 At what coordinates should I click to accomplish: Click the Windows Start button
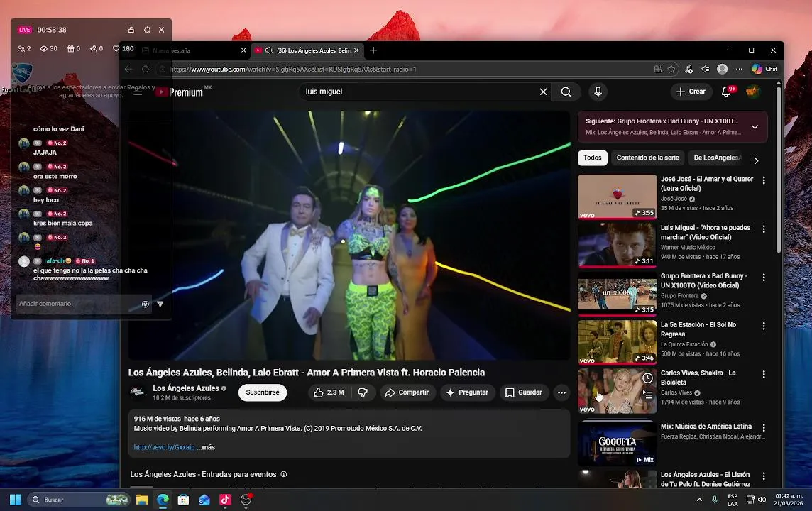15,500
